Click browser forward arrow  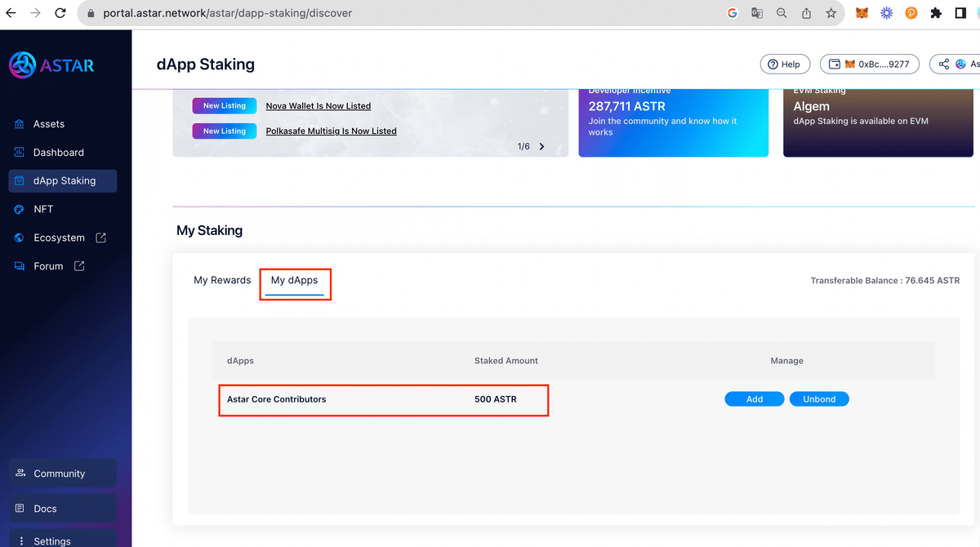pyautogui.click(x=35, y=13)
